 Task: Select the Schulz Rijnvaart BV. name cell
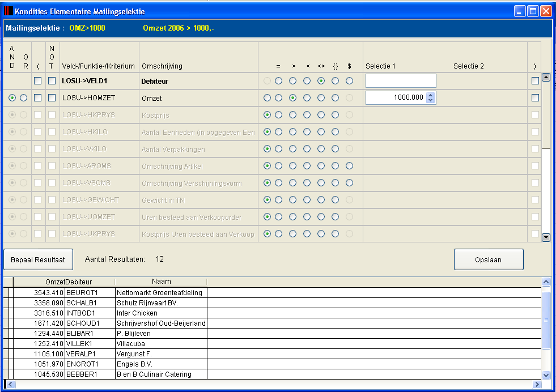coord(162,303)
